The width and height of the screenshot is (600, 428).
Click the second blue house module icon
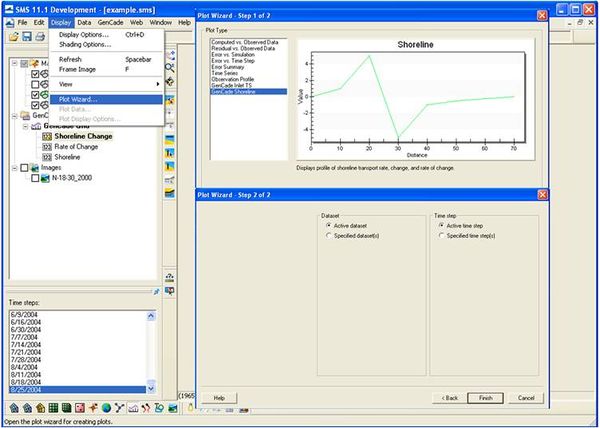click(28, 408)
